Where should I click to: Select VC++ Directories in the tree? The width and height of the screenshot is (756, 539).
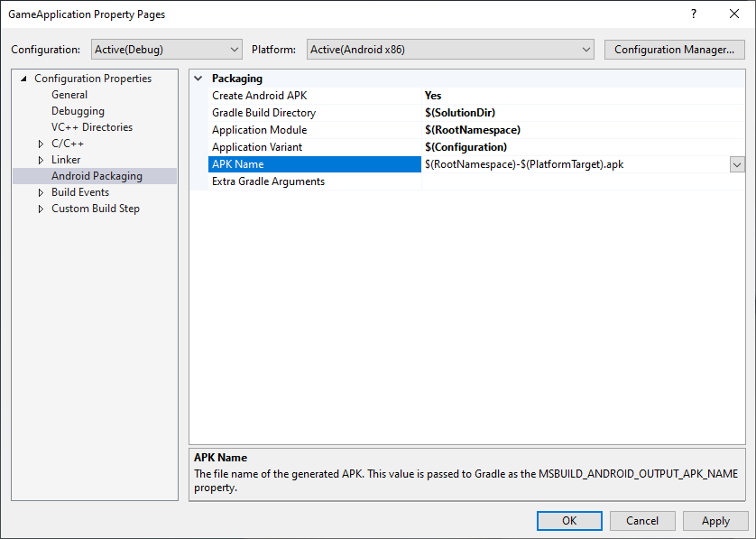click(x=91, y=127)
